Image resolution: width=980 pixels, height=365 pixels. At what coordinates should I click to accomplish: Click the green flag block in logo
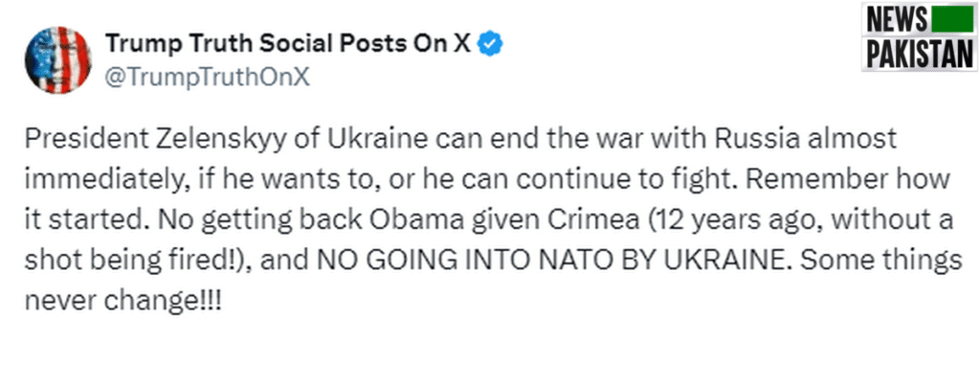[x=952, y=21]
